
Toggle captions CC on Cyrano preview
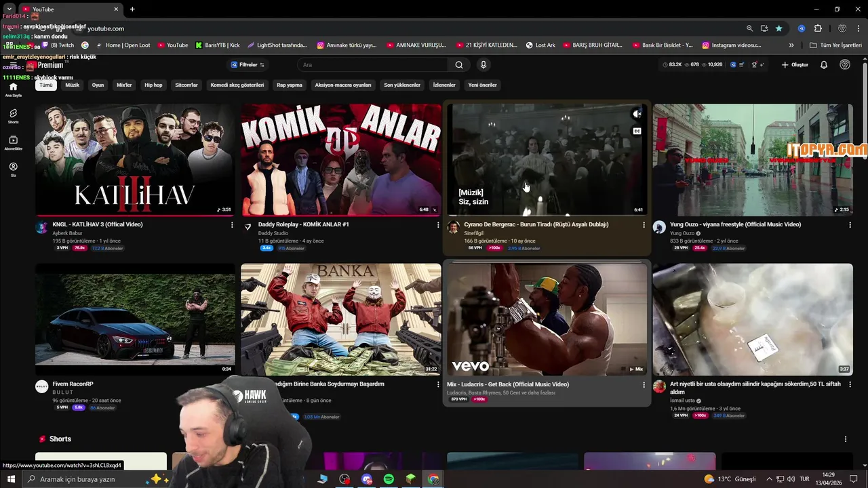tap(637, 131)
